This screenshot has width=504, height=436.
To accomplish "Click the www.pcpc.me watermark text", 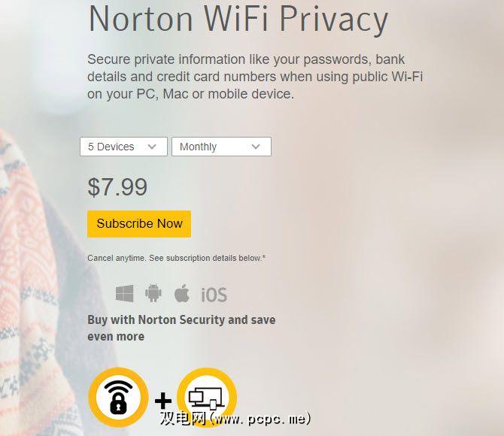I will tap(235, 419).
